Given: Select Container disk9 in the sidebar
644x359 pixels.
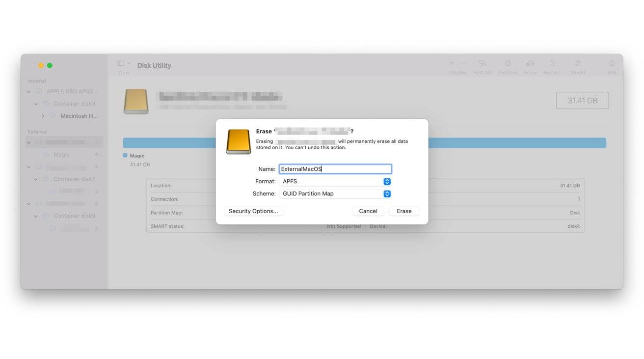Looking at the screenshot, I should 74,216.
